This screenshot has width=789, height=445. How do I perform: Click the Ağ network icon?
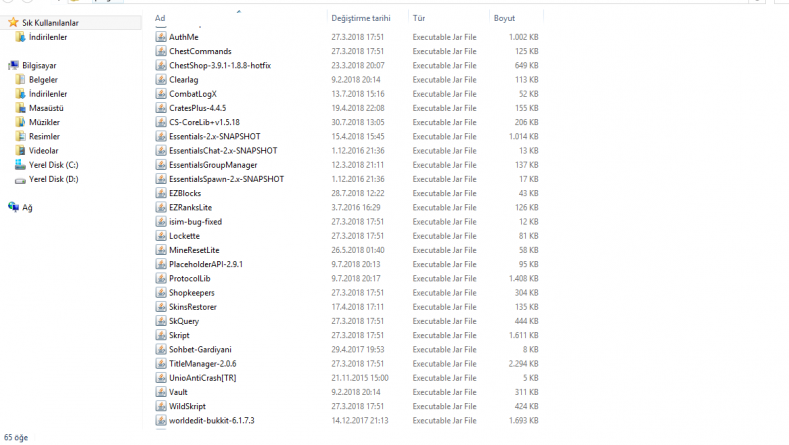coord(14,207)
